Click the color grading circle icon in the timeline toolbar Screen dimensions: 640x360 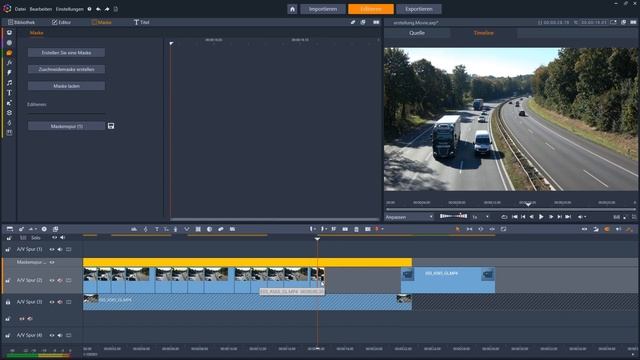click(x=209, y=229)
